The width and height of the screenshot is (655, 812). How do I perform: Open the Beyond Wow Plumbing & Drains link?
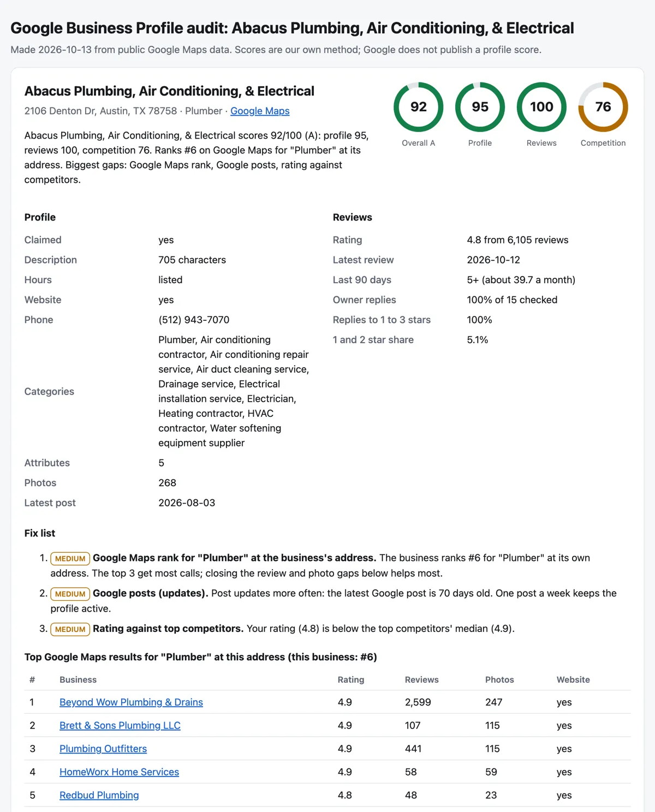pyautogui.click(x=131, y=702)
